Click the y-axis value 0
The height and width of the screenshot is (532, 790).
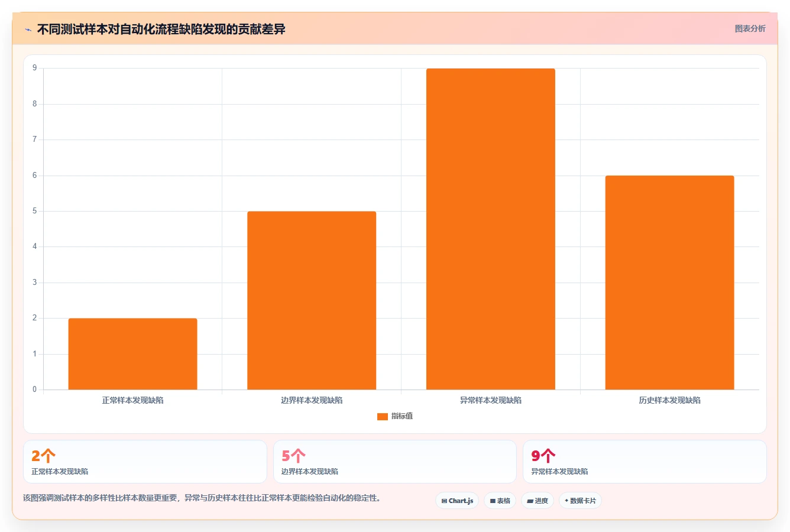(x=35, y=390)
